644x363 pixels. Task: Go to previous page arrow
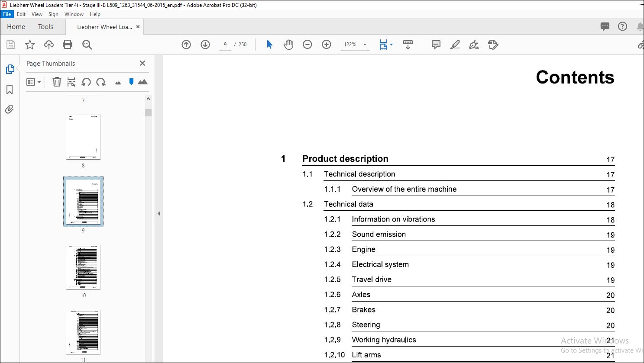(x=186, y=45)
